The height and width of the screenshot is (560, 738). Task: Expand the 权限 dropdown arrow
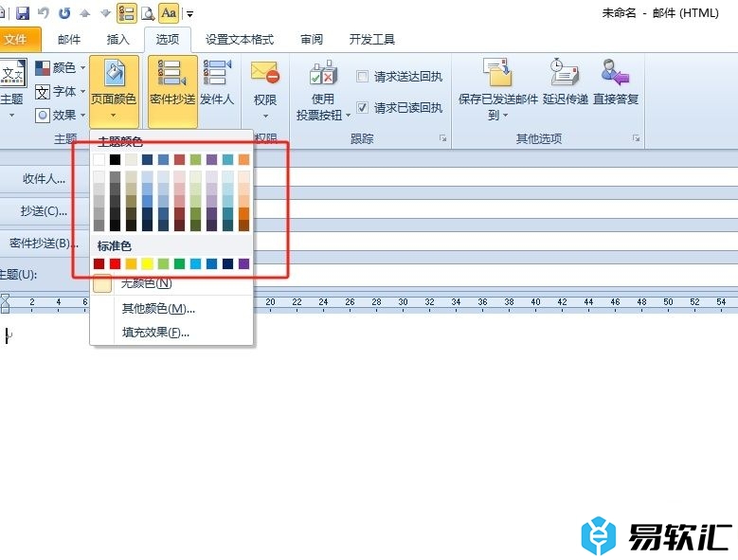coord(265,116)
